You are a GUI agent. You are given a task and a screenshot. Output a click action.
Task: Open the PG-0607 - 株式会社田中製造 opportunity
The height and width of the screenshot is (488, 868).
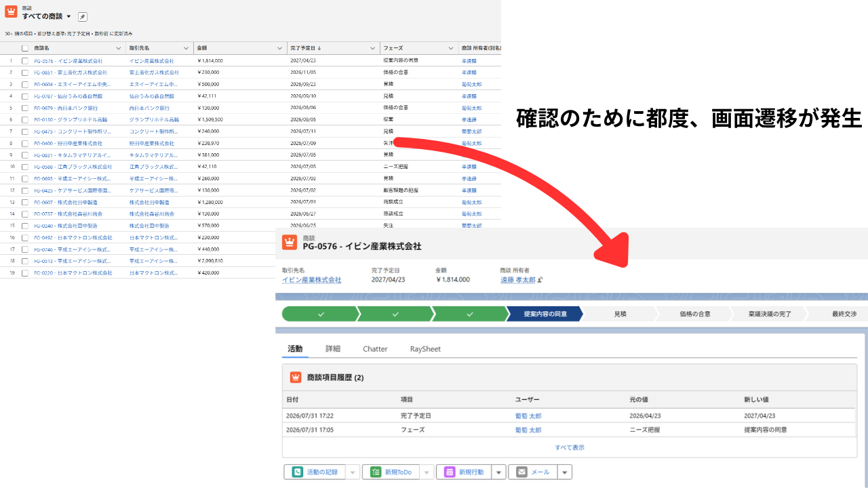[66, 202]
